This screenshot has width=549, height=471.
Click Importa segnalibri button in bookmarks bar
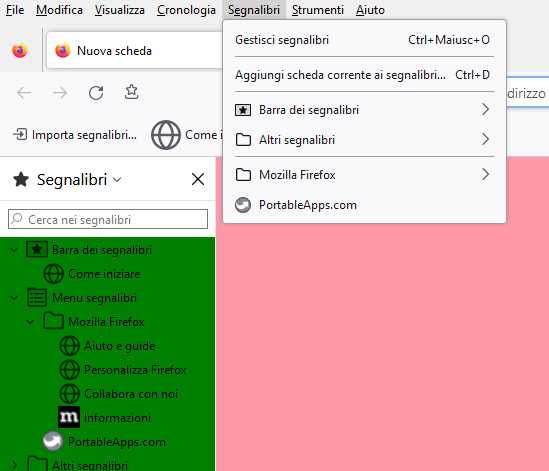click(x=75, y=135)
